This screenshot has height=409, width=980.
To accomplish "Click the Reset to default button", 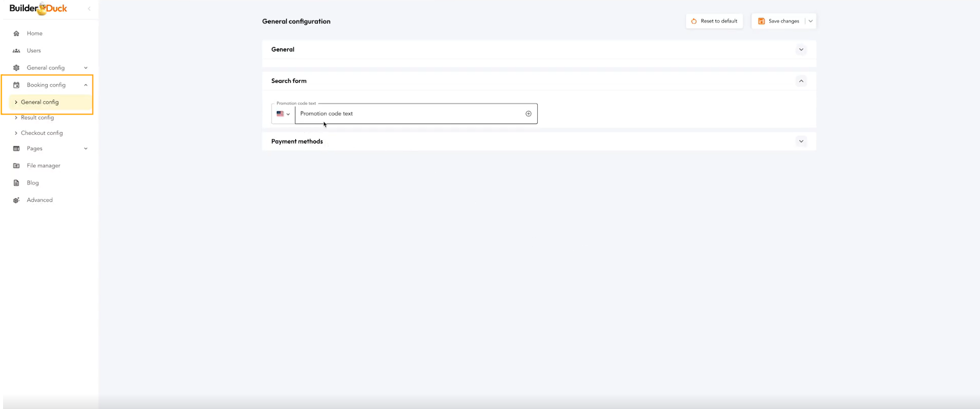I will coord(714,21).
